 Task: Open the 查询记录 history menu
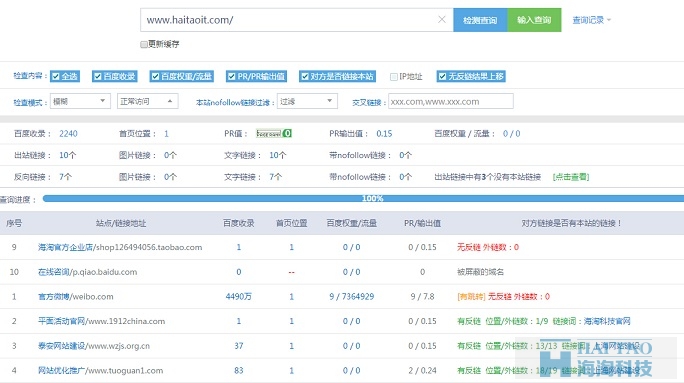pos(592,20)
